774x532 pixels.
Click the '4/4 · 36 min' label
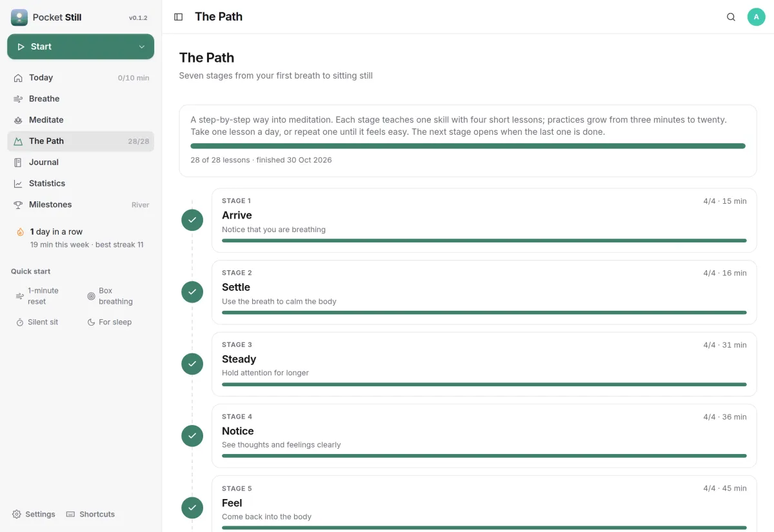pos(725,417)
